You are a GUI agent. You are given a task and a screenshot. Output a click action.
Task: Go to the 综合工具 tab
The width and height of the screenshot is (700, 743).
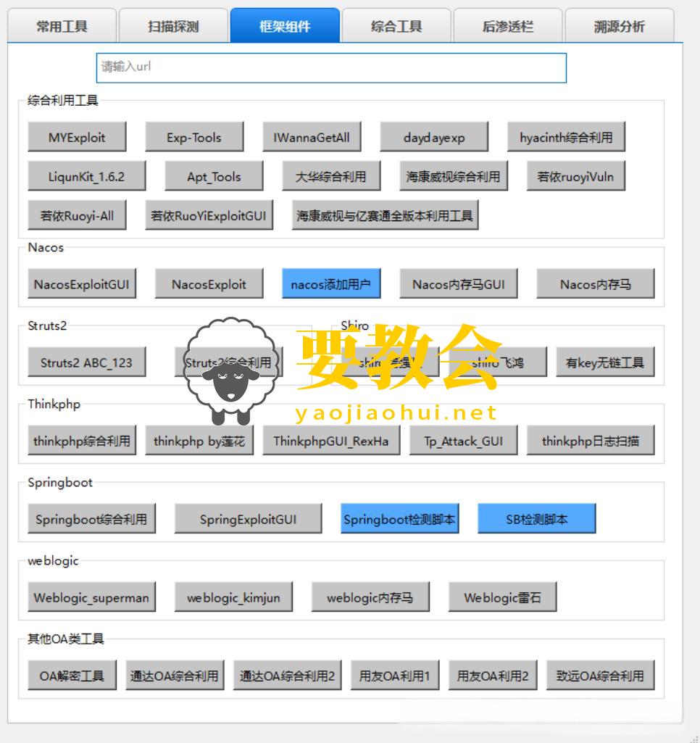click(x=396, y=26)
